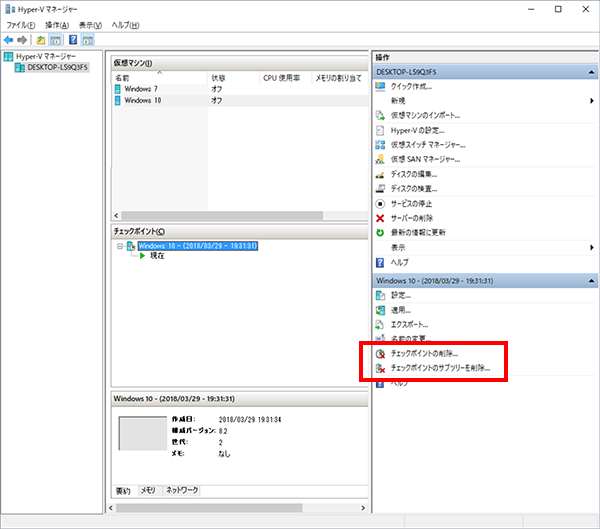Click the bottom center-pane horizontal scrollbar

(209, 508)
